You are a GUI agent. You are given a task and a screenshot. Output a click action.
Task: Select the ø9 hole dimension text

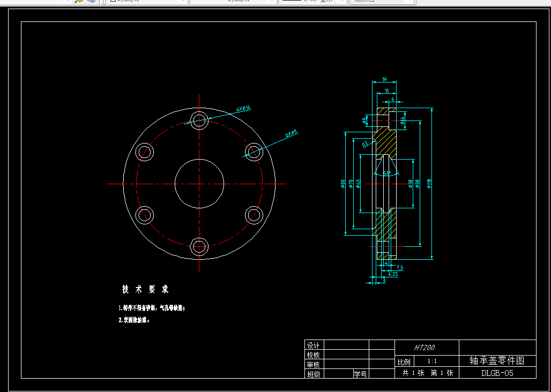(364, 120)
